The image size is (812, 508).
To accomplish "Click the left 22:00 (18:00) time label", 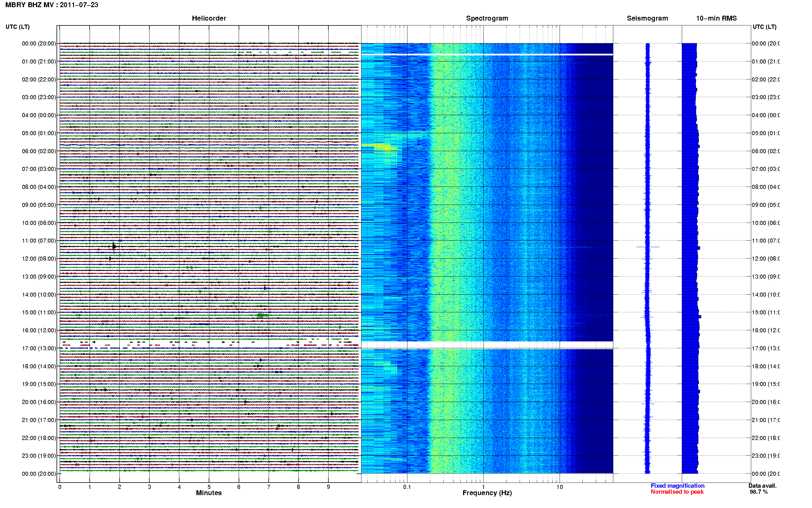I will click(x=39, y=438).
